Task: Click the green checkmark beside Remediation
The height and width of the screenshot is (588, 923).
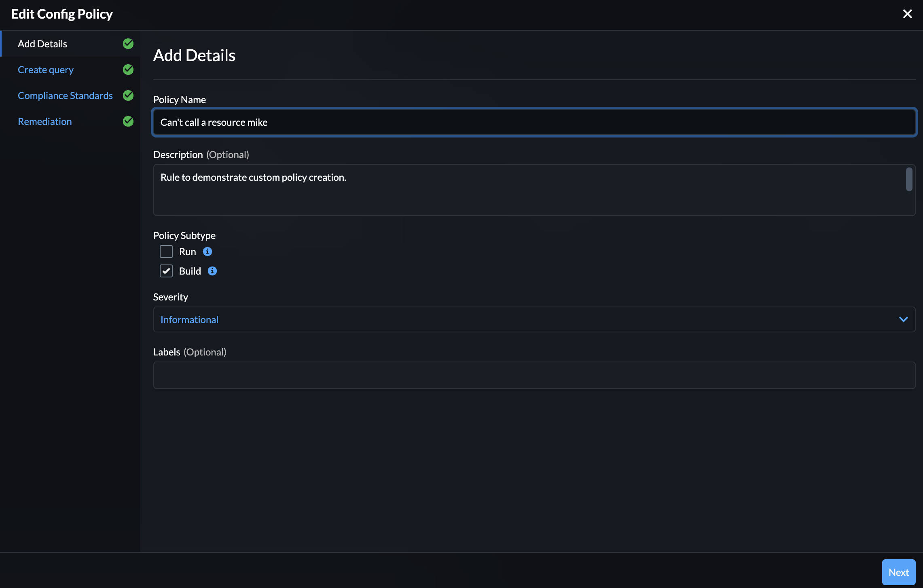Action: [x=128, y=121]
